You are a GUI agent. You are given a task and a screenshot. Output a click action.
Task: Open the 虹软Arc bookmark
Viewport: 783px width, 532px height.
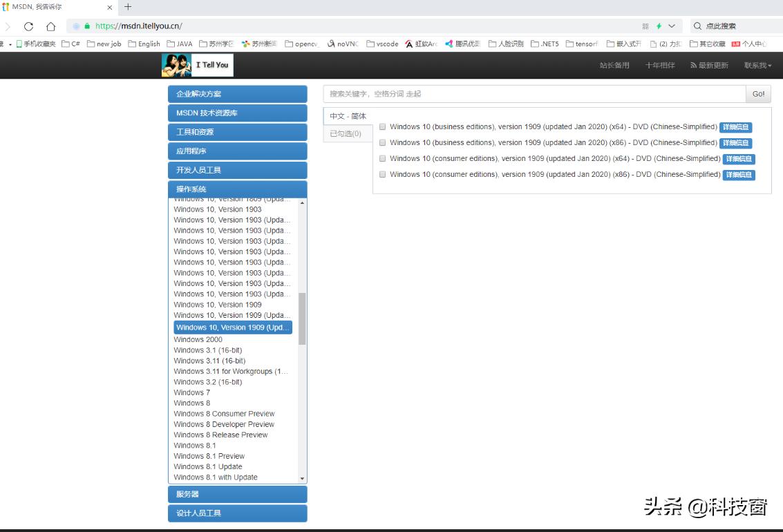tap(421, 44)
